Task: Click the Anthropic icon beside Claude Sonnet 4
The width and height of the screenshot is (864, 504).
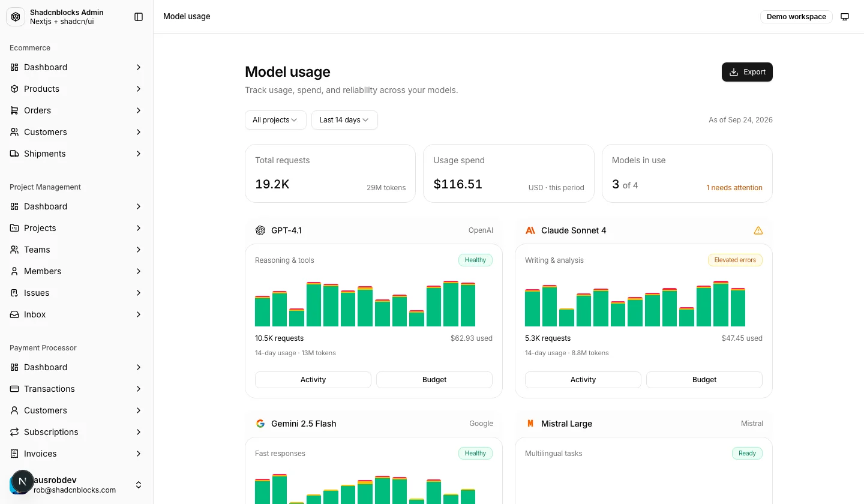Action: coord(530,230)
